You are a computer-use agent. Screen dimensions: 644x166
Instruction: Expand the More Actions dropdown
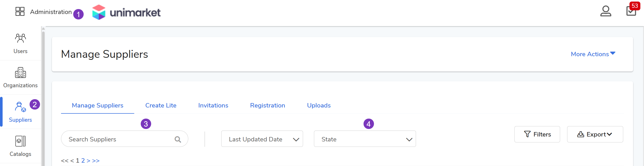tap(593, 54)
